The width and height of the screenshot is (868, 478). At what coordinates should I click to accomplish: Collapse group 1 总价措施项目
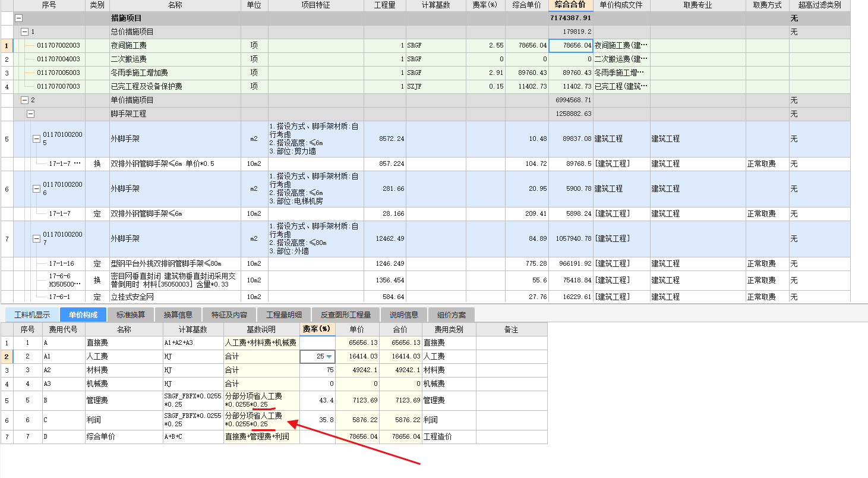click(x=24, y=32)
